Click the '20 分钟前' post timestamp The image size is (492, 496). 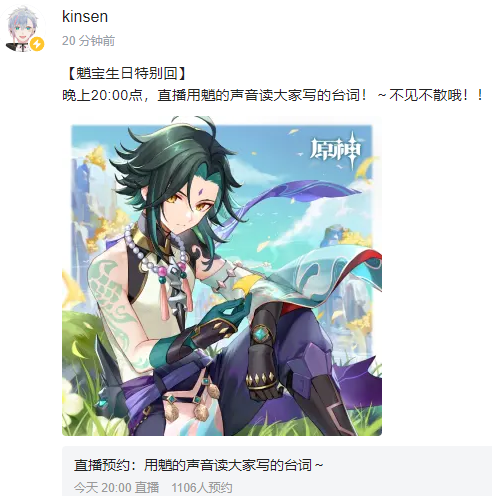pos(88,41)
